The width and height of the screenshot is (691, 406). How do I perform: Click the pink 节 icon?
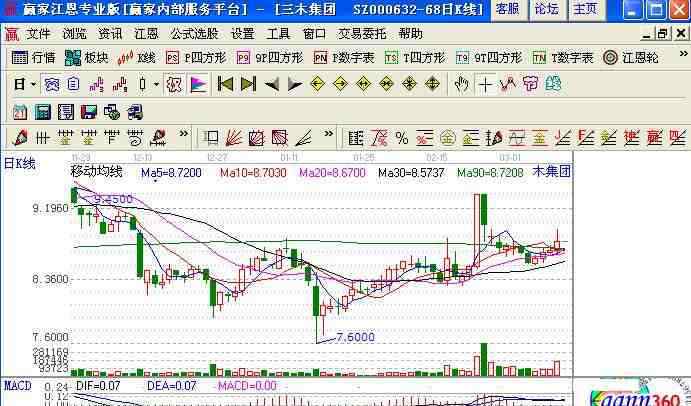pos(530,84)
